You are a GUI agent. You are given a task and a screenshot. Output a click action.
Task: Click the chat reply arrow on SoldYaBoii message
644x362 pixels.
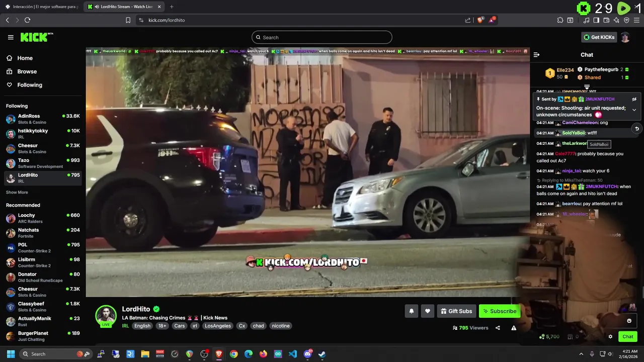click(636, 129)
